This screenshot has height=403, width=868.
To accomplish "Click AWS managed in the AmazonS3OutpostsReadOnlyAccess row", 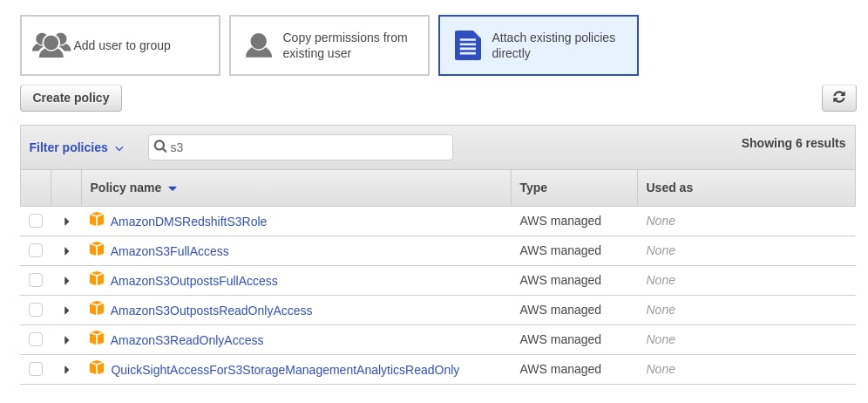I will pyautogui.click(x=560, y=310).
